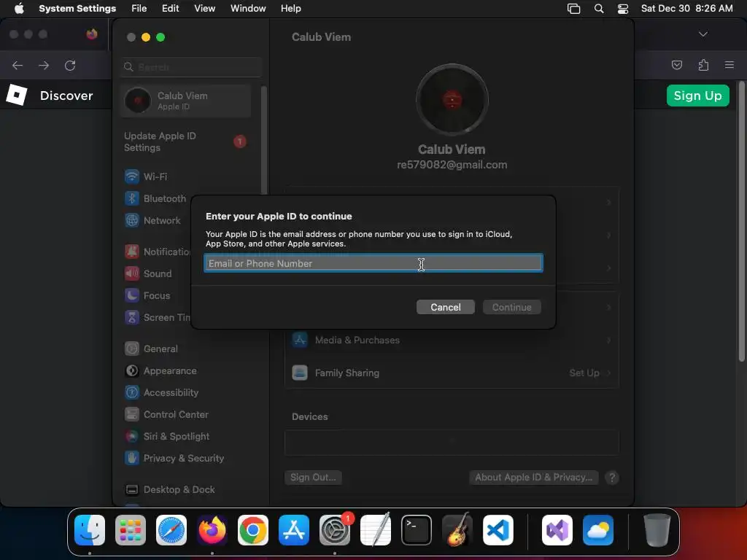Open Family Sharing Set Up row
The width and height of the screenshot is (747, 560).
click(452, 373)
